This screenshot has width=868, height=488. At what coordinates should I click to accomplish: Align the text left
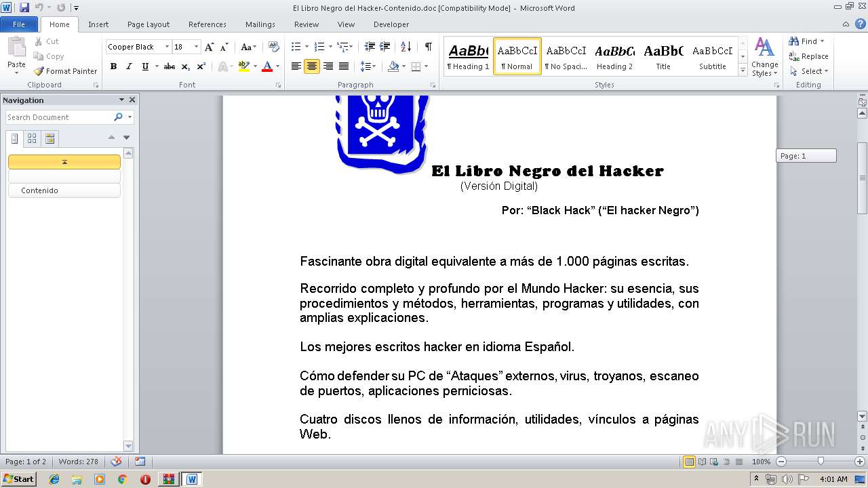[x=296, y=66]
